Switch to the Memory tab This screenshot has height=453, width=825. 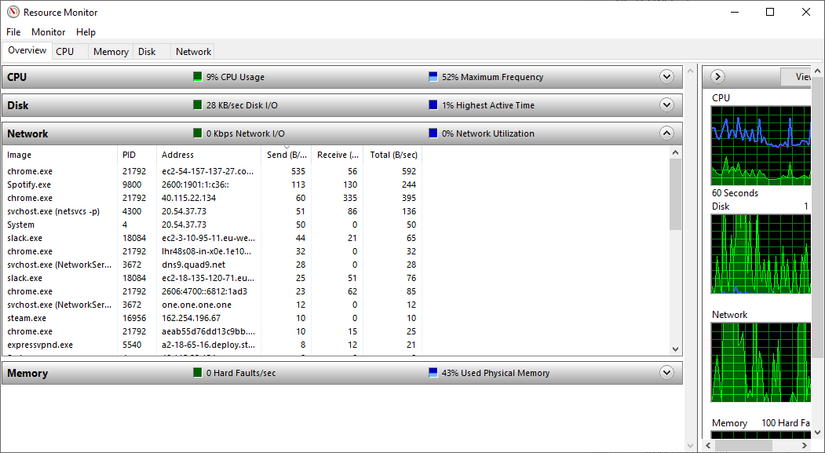[x=110, y=52]
